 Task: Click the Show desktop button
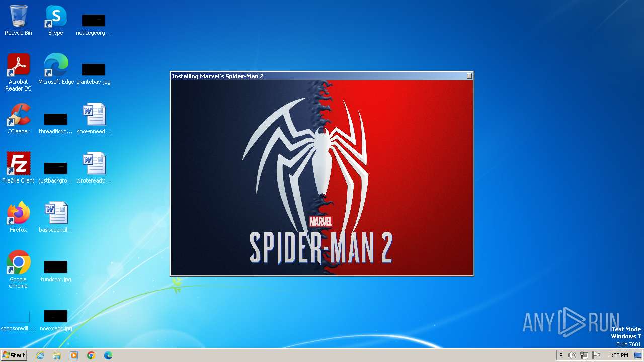[x=638, y=355]
